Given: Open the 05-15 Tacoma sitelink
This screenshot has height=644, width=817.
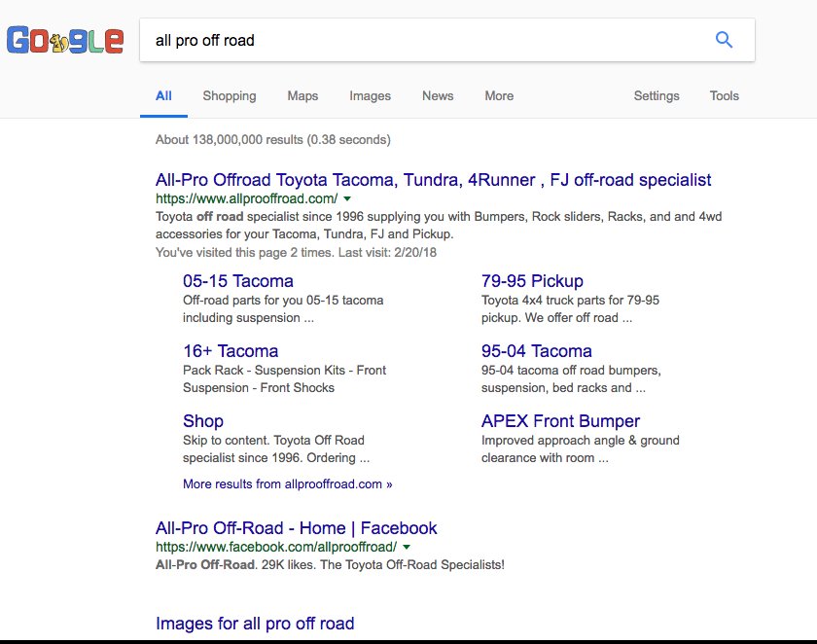Looking at the screenshot, I should point(237,281).
